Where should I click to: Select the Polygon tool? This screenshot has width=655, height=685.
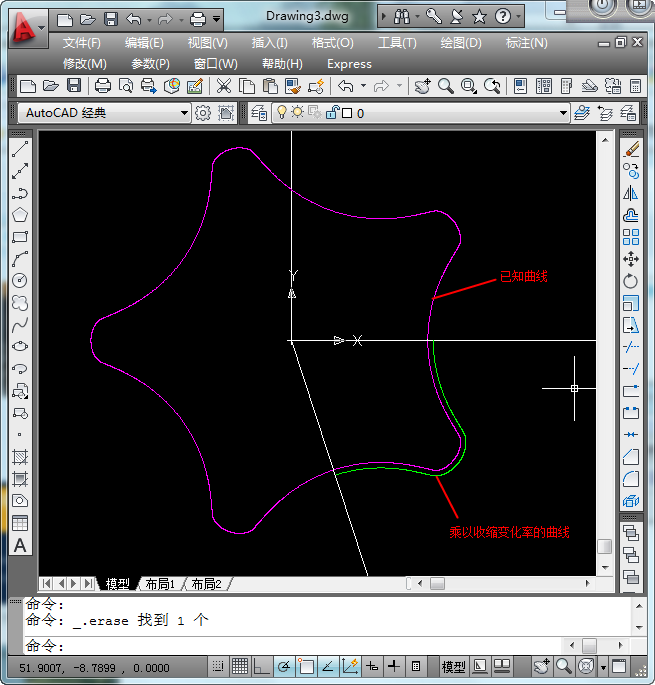click(x=20, y=214)
